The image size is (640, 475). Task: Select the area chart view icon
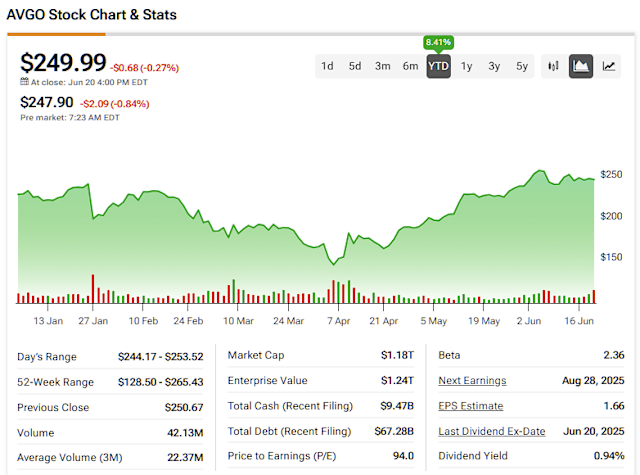[x=581, y=66]
